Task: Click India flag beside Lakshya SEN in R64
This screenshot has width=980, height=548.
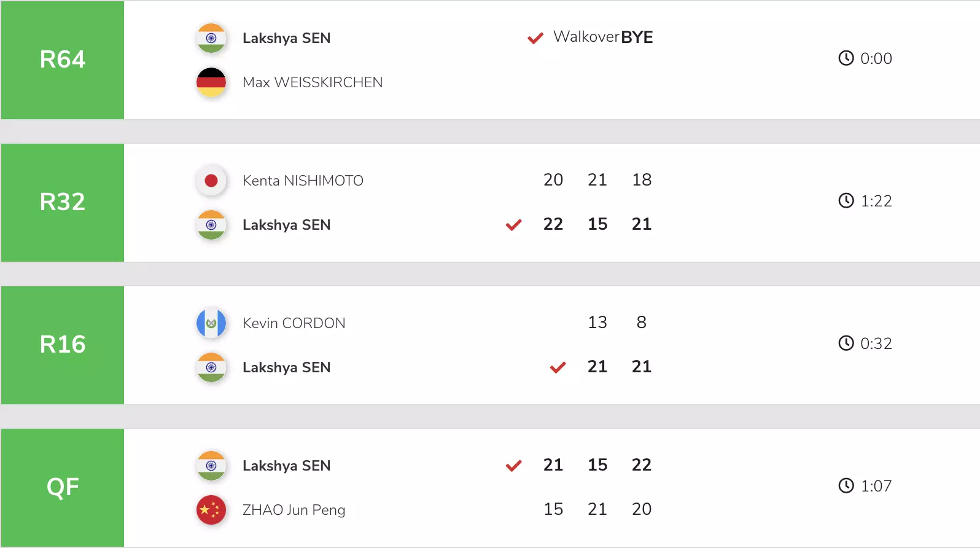Action: point(211,38)
